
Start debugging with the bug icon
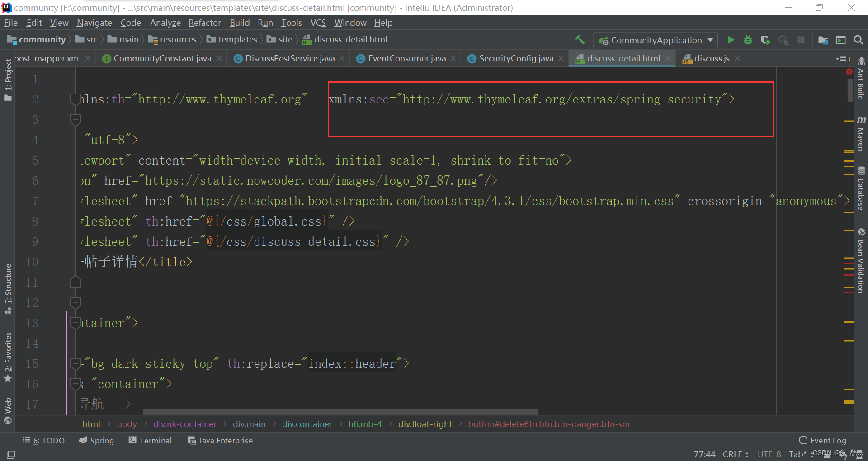coord(748,40)
